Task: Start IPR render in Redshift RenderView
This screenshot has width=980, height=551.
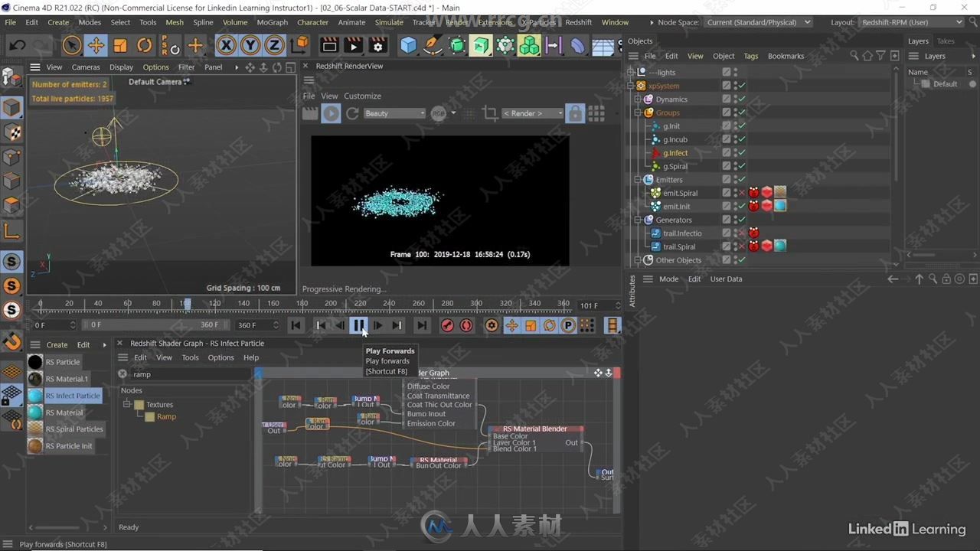Action: pyautogui.click(x=331, y=113)
